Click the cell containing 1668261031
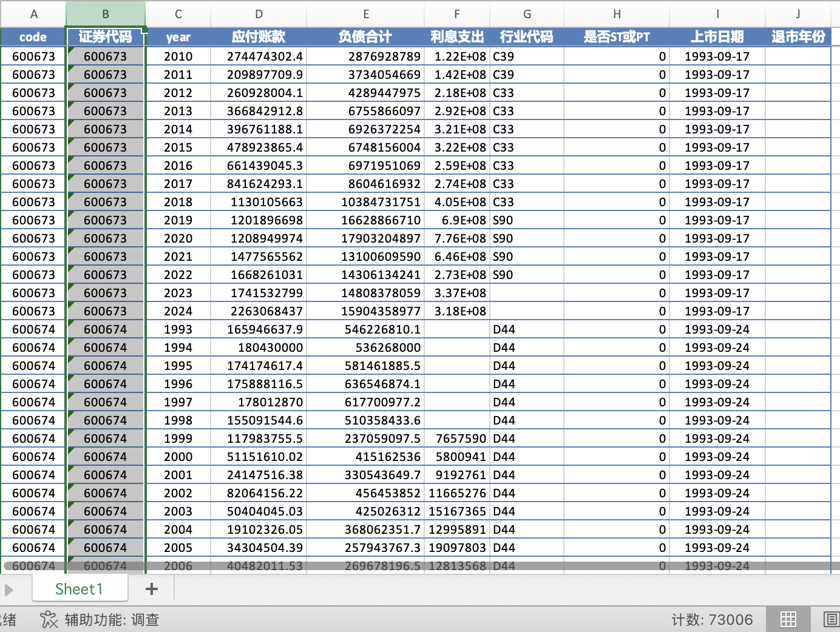 pyautogui.click(x=259, y=275)
